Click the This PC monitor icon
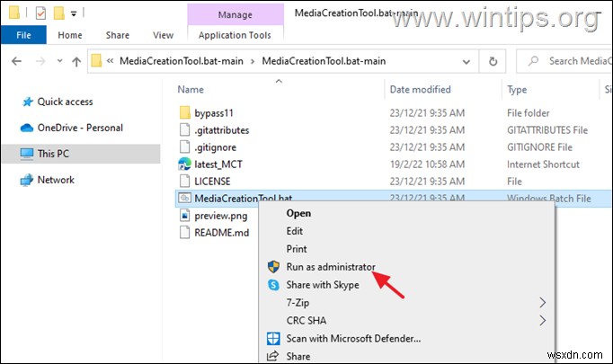The image size is (613, 364). tap(27, 154)
